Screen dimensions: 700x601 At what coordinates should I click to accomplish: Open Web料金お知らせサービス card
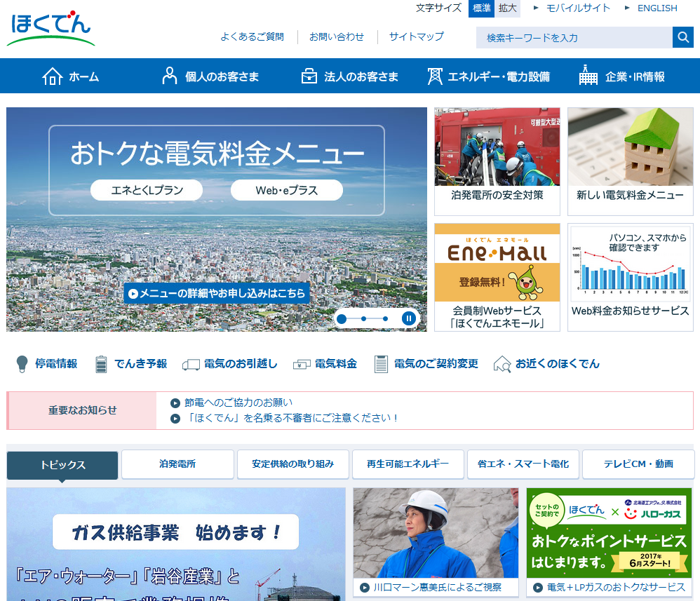point(630,277)
